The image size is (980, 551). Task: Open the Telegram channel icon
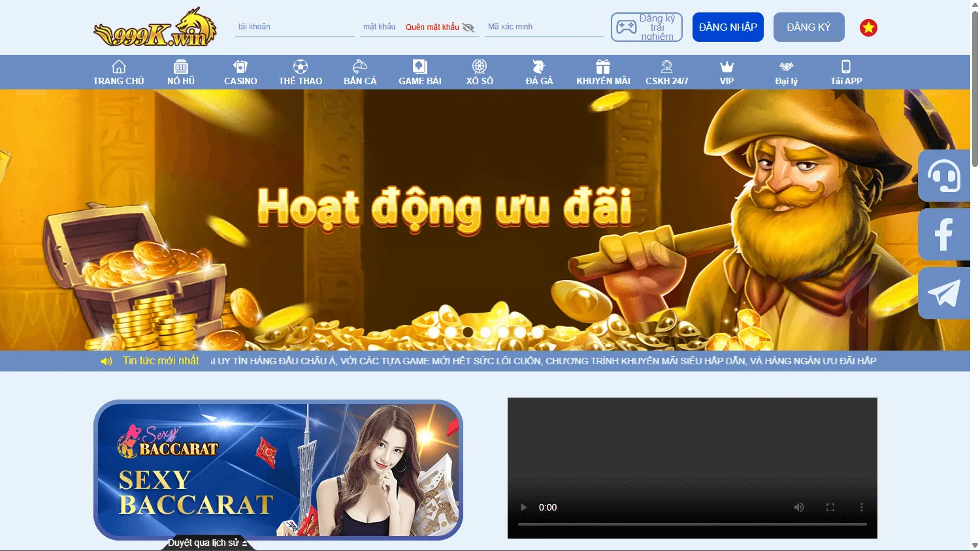(x=943, y=293)
